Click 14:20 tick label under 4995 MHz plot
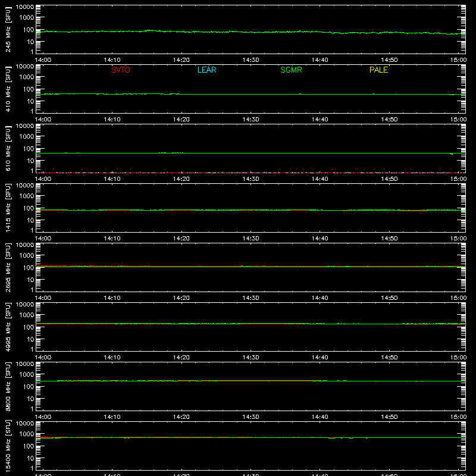The width and height of the screenshot is (476, 476). [x=181, y=358]
